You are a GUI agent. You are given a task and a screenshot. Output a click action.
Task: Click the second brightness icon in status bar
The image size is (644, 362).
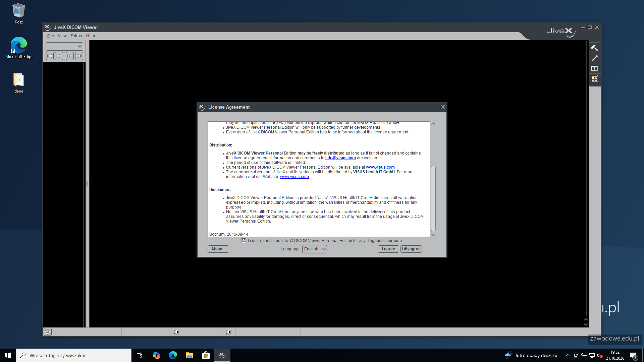click(229, 332)
